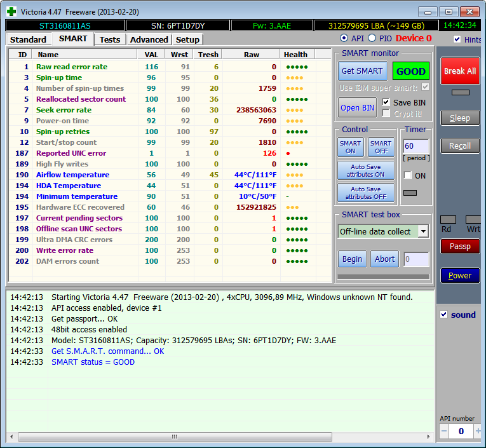Click the log scroll right arrow

[x=429, y=437]
